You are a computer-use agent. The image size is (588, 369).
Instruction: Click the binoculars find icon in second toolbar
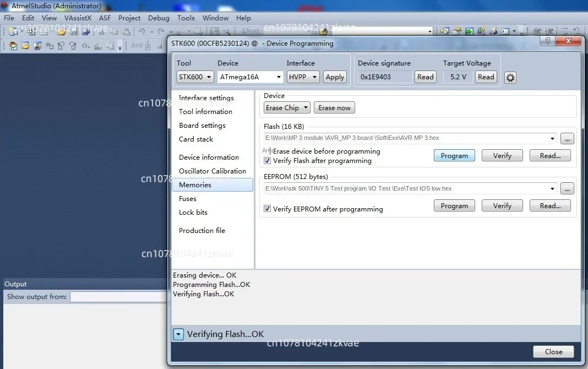[37, 46]
